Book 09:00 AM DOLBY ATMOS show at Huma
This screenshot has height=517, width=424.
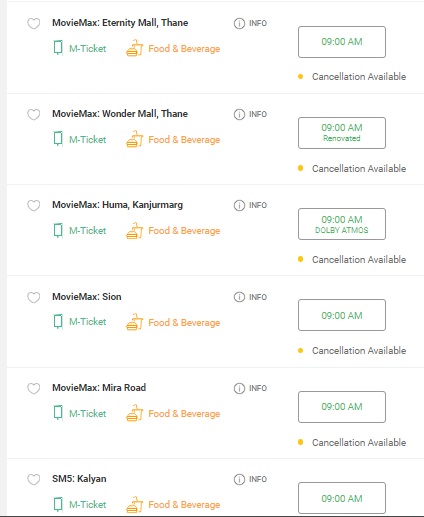click(342, 224)
